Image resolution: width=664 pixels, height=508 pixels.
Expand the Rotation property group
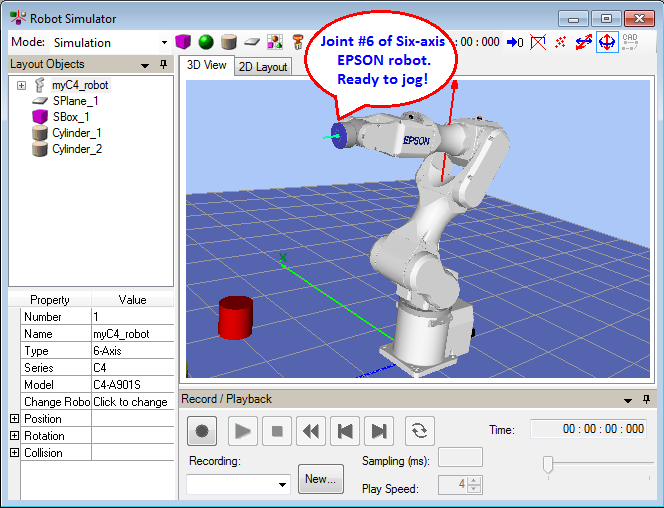point(14,436)
